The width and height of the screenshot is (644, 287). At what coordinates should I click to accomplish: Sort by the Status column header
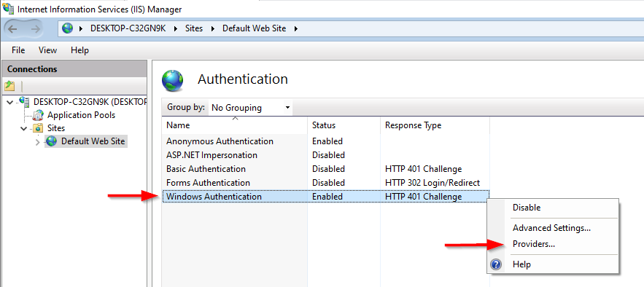click(344, 125)
